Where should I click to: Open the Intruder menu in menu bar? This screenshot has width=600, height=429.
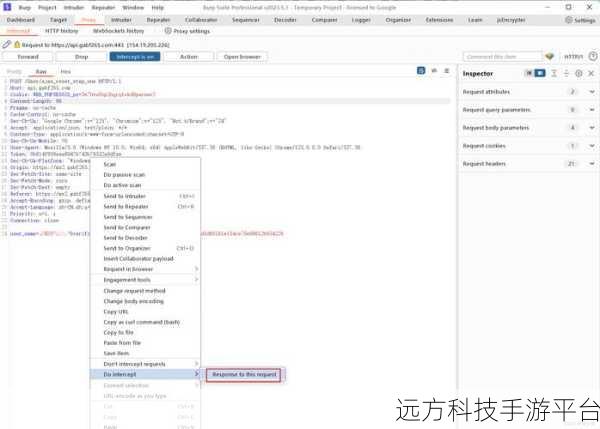click(73, 7)
